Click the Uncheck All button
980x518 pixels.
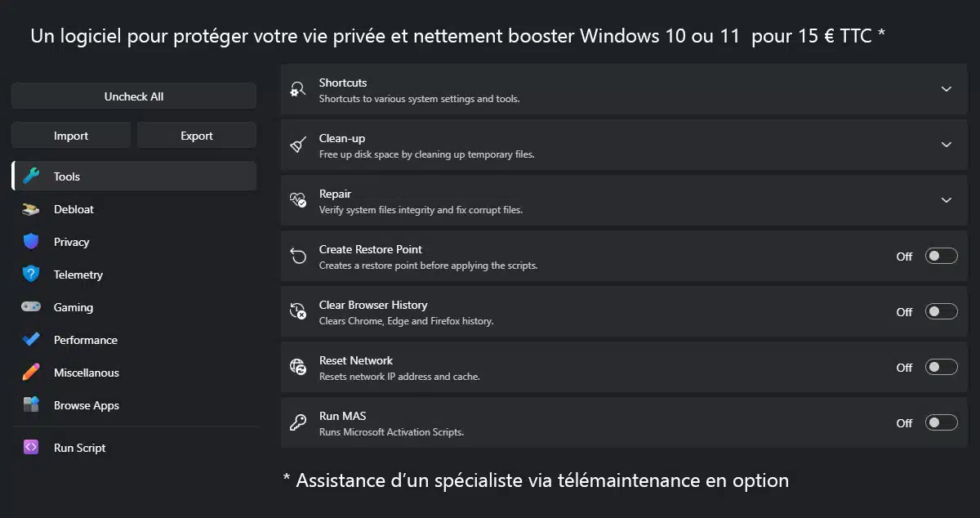[x=133, y=96]
